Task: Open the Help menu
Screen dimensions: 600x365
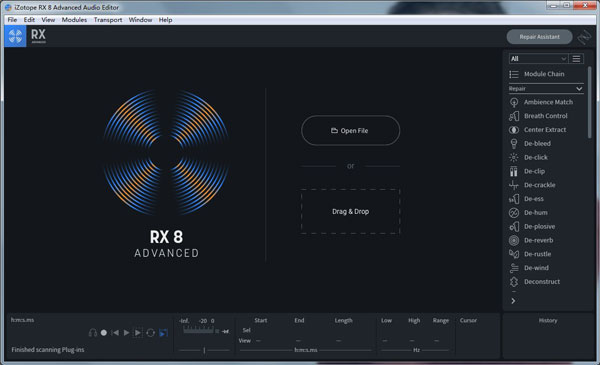Action: point(165,20)
